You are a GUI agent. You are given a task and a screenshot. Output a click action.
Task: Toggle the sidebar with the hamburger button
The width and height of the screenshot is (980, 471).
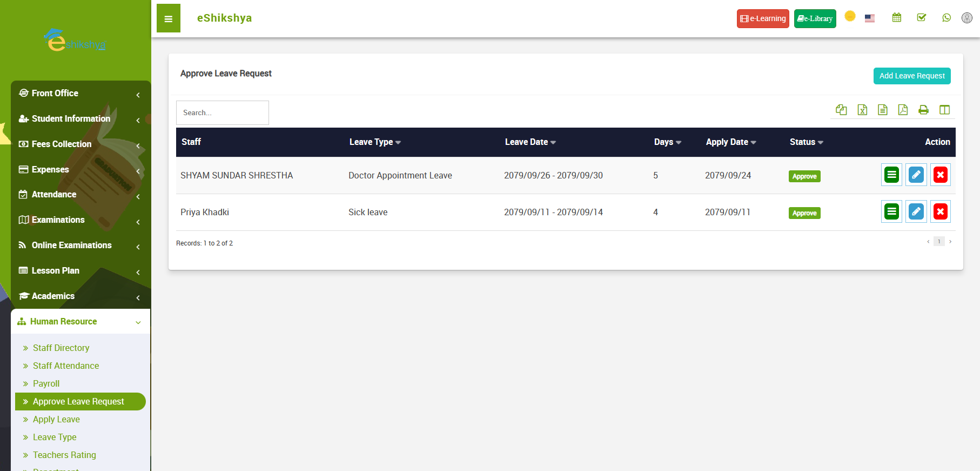(x=169, y=18)
